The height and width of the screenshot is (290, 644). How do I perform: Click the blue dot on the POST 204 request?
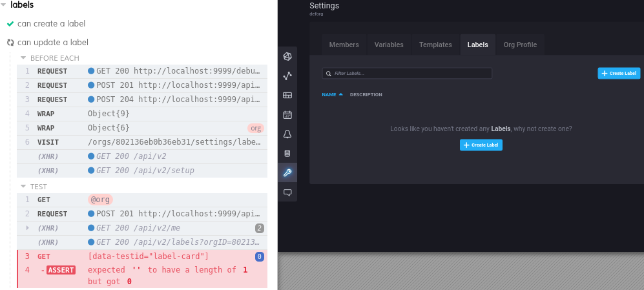[x=91, y=99]
